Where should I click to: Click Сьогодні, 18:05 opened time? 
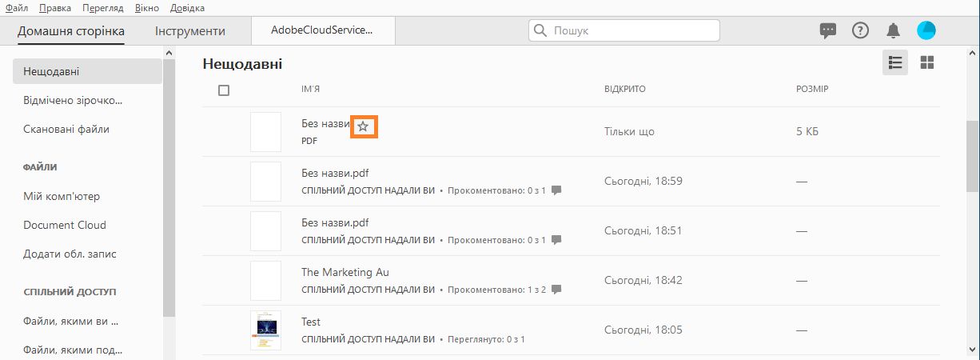tap(643, 330)
